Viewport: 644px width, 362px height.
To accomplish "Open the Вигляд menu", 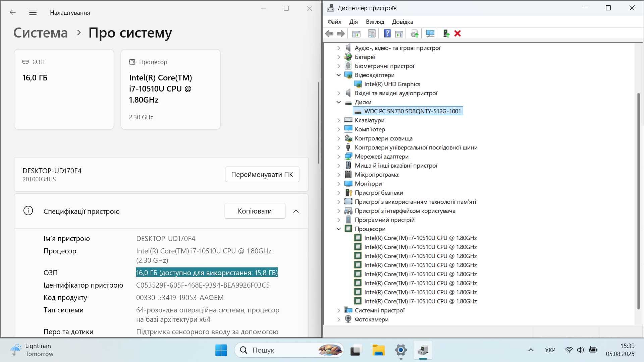I will click(375, 22).
